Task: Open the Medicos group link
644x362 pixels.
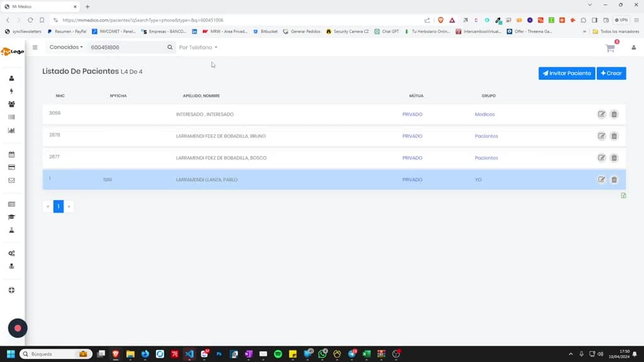Action: pyautogui.click(x=485, y=114)
